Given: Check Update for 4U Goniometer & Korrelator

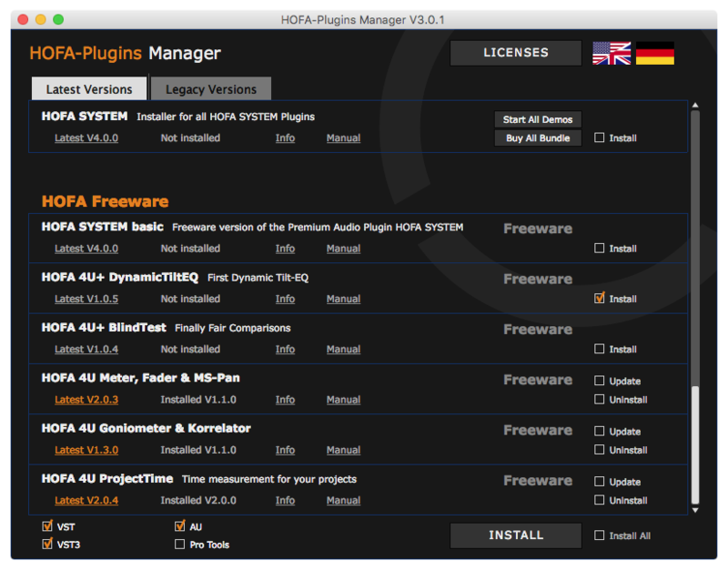Looking at the screenshot, I should click(599, 431).
